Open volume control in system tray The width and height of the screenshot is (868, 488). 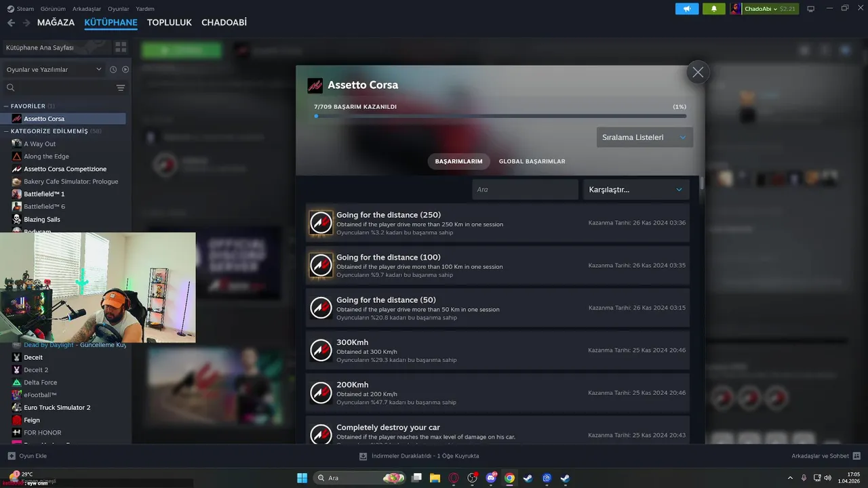click(827, 478)
